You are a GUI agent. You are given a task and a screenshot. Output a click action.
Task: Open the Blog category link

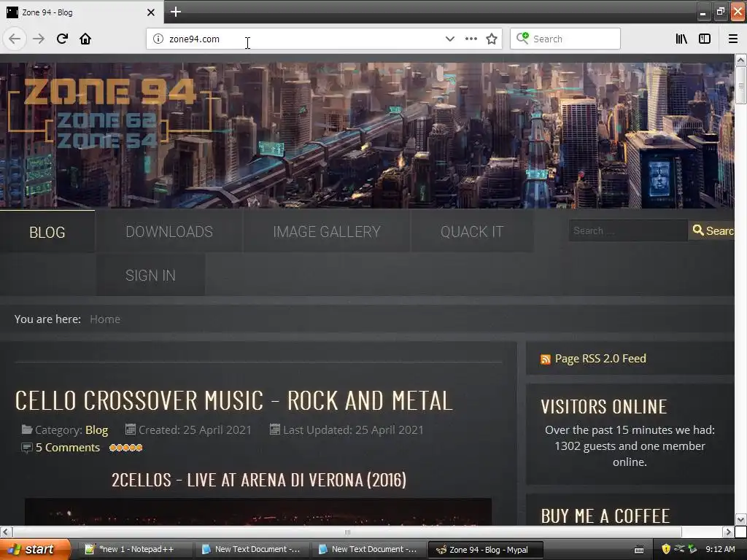tap(97, 430)
